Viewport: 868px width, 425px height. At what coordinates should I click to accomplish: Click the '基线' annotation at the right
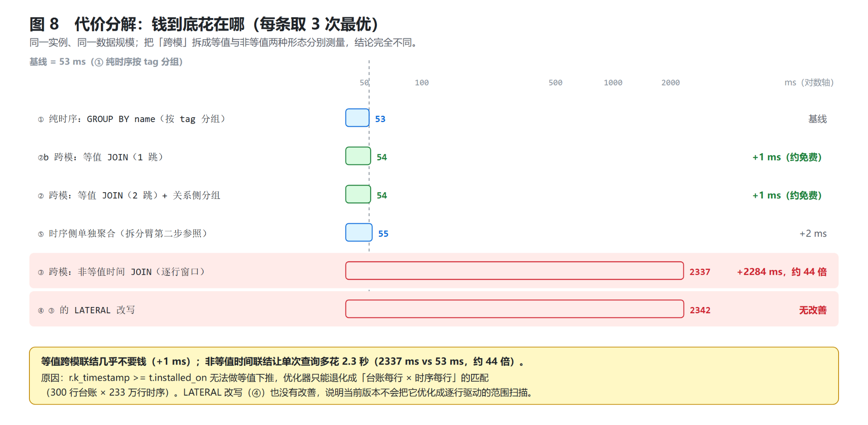[817, 119]
